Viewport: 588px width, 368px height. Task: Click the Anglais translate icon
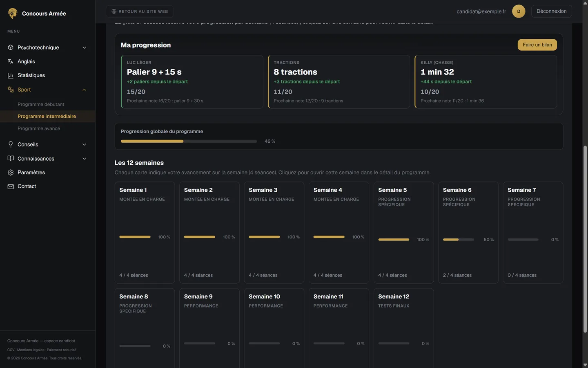coord(11,61)
